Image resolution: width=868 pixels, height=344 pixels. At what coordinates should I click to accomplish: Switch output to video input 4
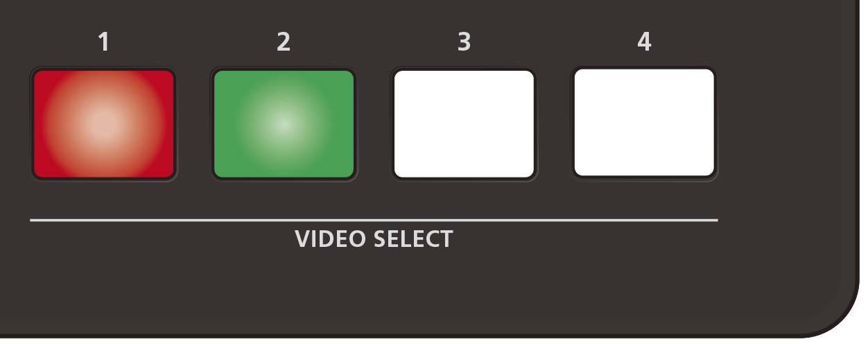(645, 123)
